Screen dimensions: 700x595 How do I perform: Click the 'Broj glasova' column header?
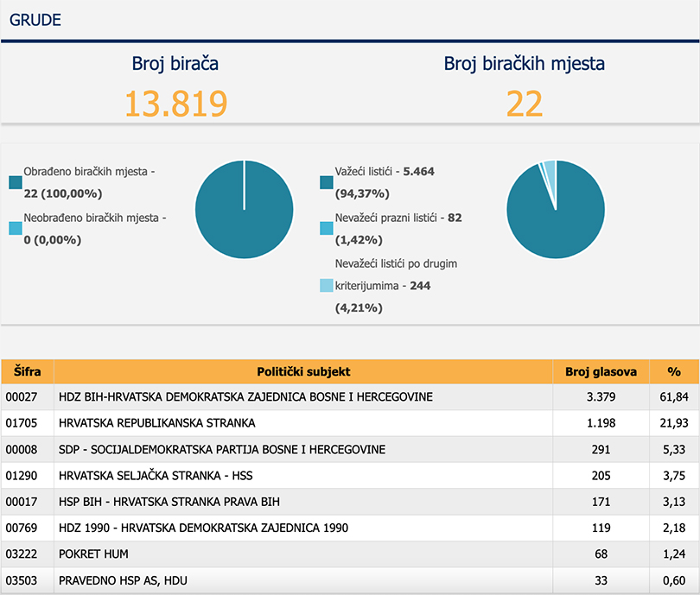pyautogui.click(x=601, y=371)
